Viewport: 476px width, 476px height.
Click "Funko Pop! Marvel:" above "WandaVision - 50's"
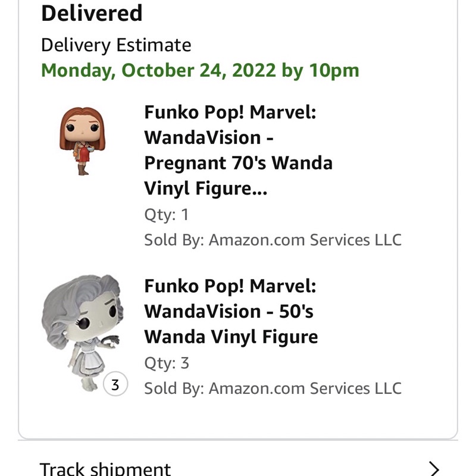point(230,286)
